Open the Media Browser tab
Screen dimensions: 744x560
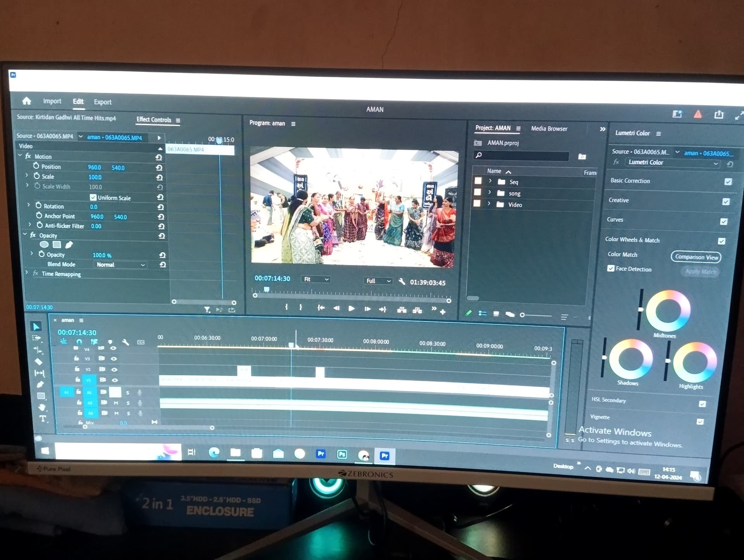[x=549, y=129]
